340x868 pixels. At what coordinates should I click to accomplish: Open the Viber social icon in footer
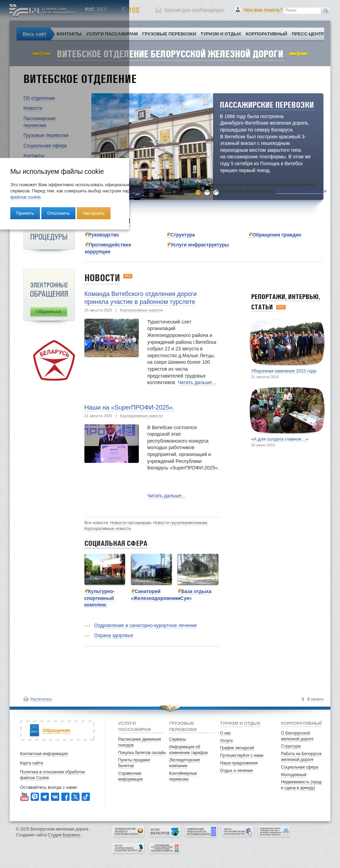(35, 797)
